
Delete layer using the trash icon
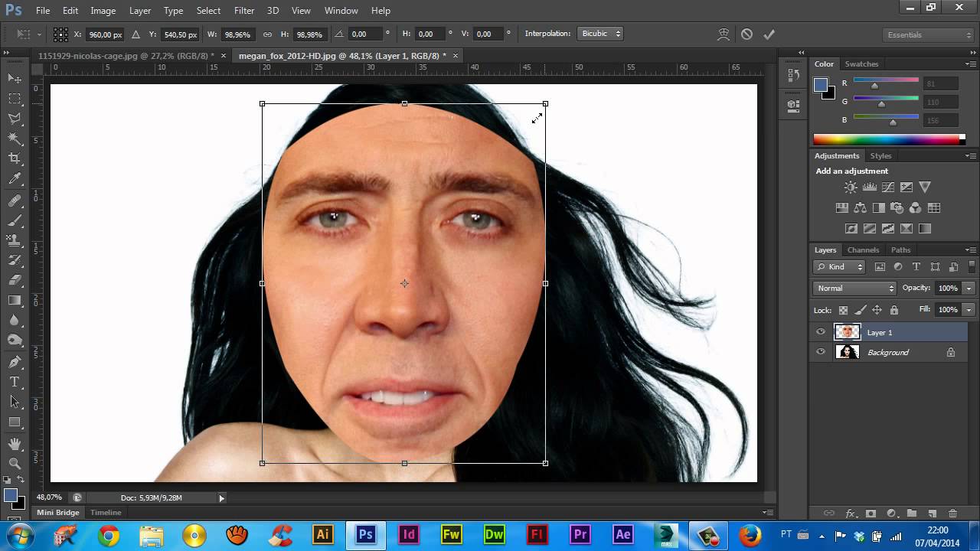pos(952,514)
